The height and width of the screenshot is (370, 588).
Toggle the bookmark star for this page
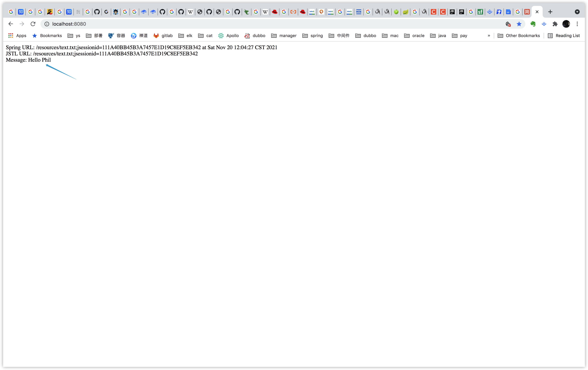click(x=519, y=24)
